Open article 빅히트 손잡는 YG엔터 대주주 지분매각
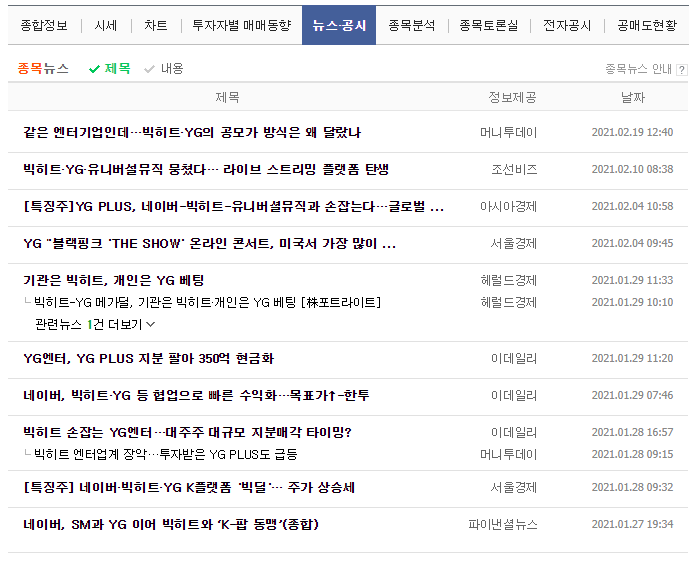The image size is (700, 561). (188, 433)
